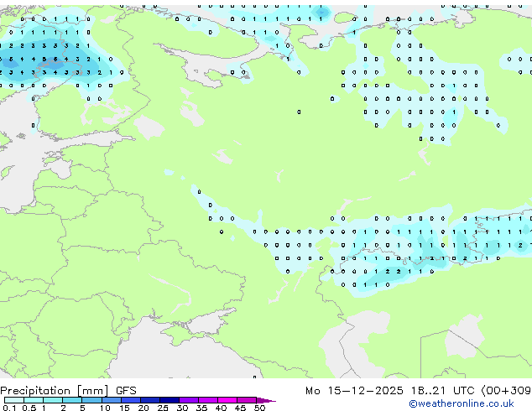
Task: Pick the 40–45 mm magenta legend box
Action: tap(227, 400)
